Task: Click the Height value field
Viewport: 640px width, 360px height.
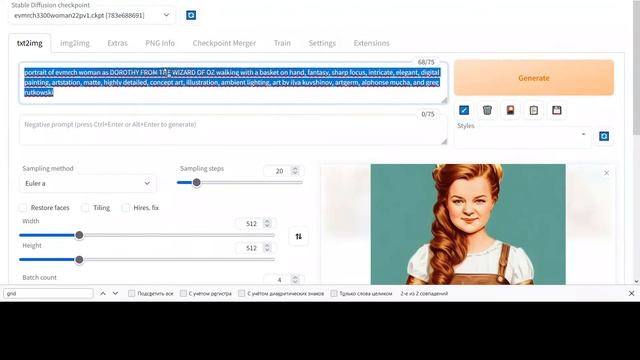Action: coord(251,248)
